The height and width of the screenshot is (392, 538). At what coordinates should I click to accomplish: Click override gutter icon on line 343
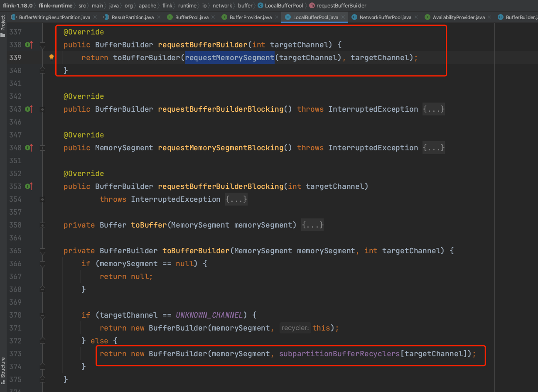tap(29, 109)
